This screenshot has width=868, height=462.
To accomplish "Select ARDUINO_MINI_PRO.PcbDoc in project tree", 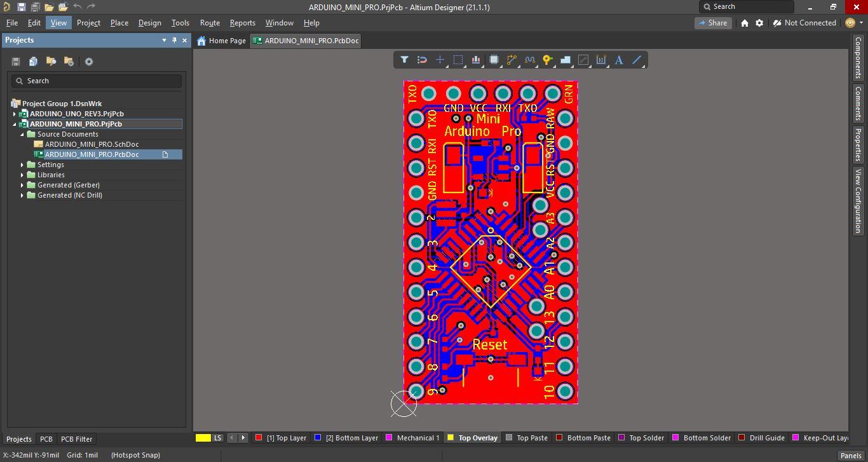I will (x=92, y=154).
